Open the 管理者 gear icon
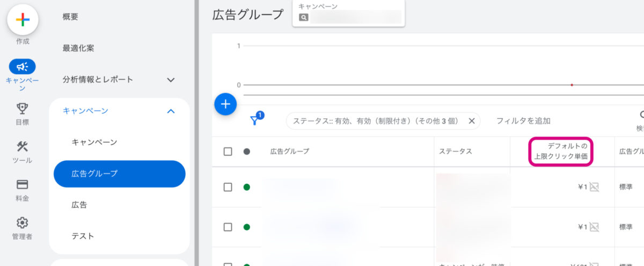Screen dimensions: 644x266 pyautogui.click(x=23, y=222)
